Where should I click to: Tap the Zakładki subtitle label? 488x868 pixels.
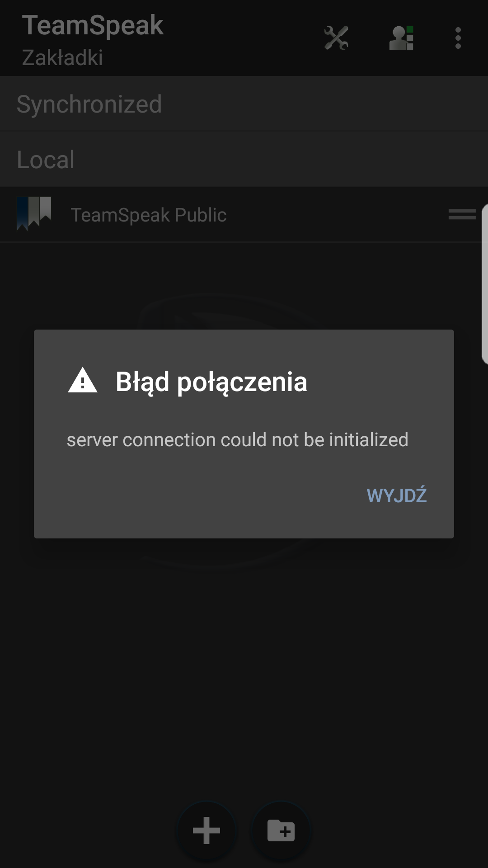point(62,57)
